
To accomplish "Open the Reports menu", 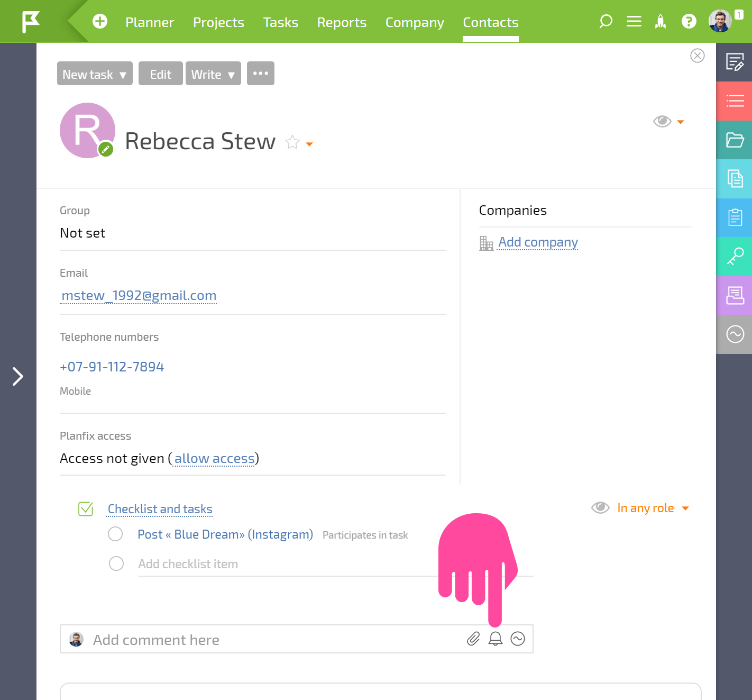I will click(342, 22).
